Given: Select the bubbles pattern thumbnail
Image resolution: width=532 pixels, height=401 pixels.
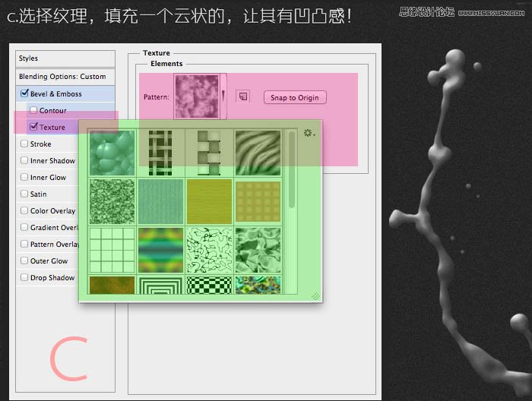Looking at the screenshot, I should click(112, 153).
